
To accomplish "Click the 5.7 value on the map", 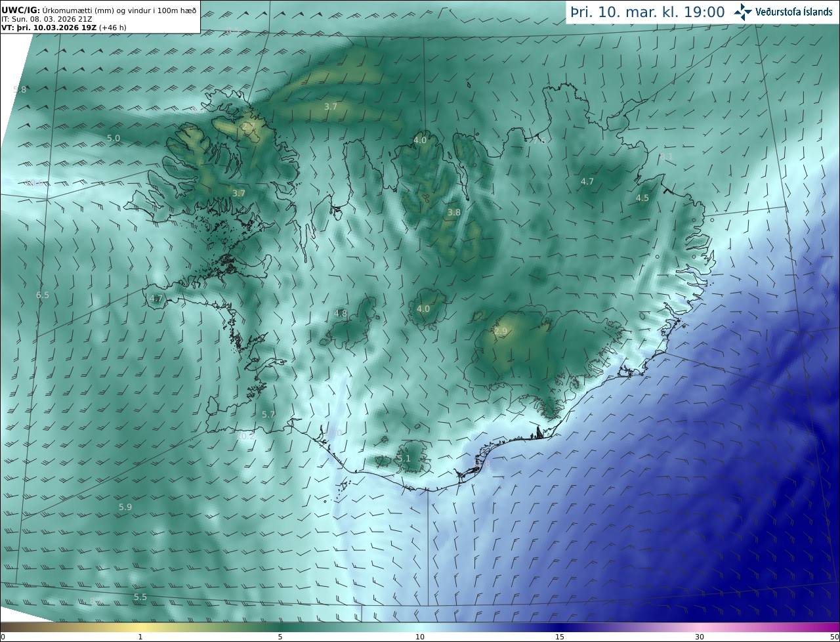I will [268, 414].
